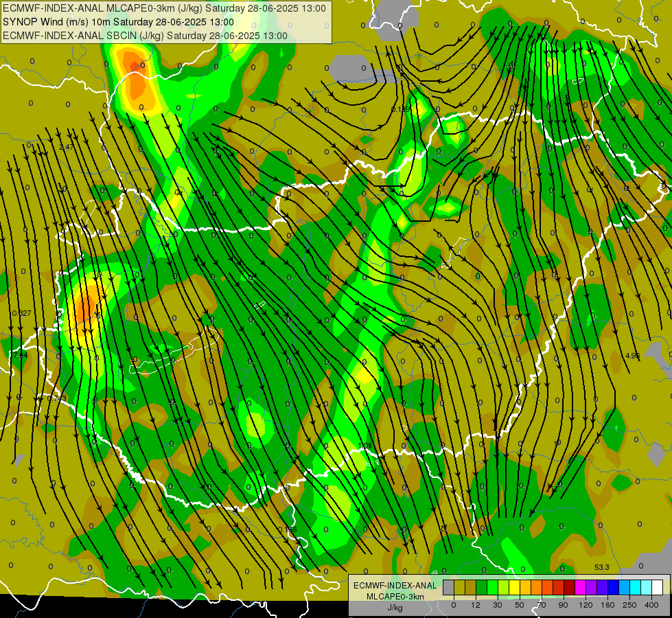Click the legend tick value '50'

pos(520,605)
